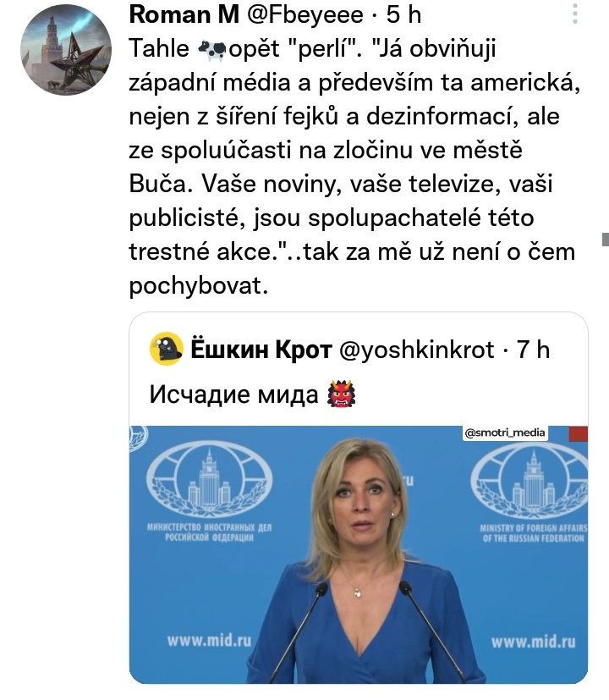Click the left www.mid.ru text
609x700 pixels.
(209, 641)
